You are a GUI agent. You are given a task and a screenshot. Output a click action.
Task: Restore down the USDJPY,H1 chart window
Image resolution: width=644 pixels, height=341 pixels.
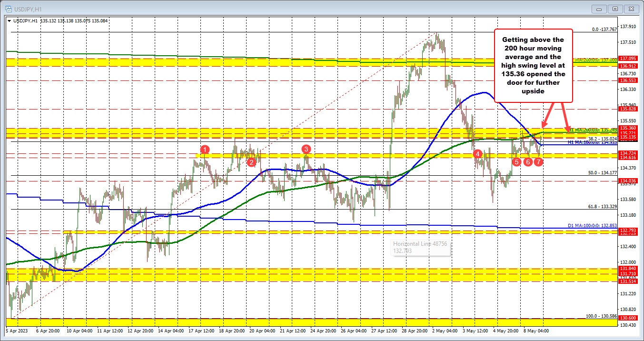[615, 9]
